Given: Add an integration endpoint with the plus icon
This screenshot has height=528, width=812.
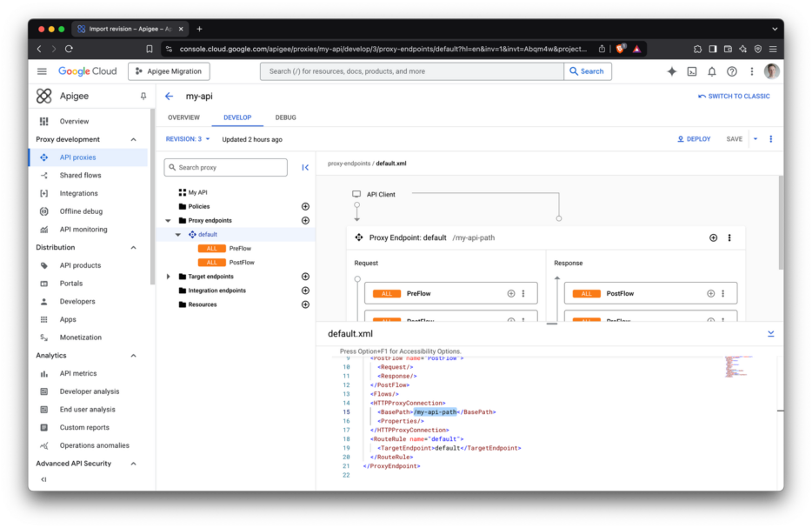Looking at the screenshot, I should coord(305,291).
